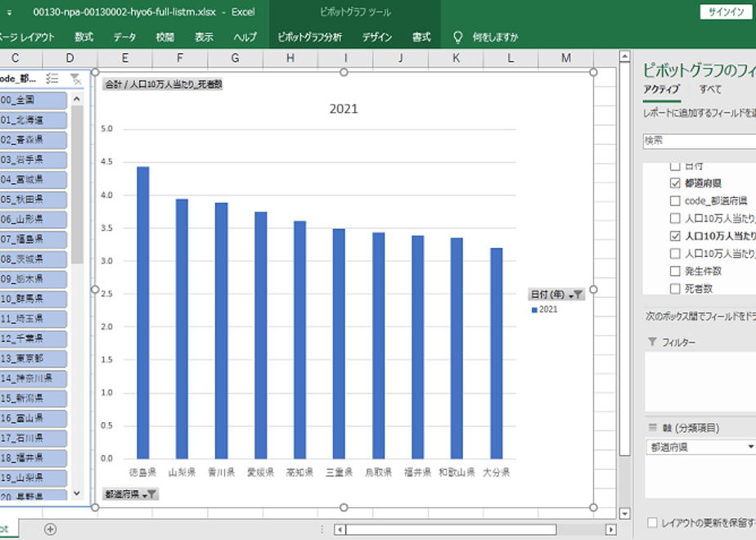The image size is (756, 540).
Task: Open the ページ レイアウト ribbon tab
Action: point(26,37)
